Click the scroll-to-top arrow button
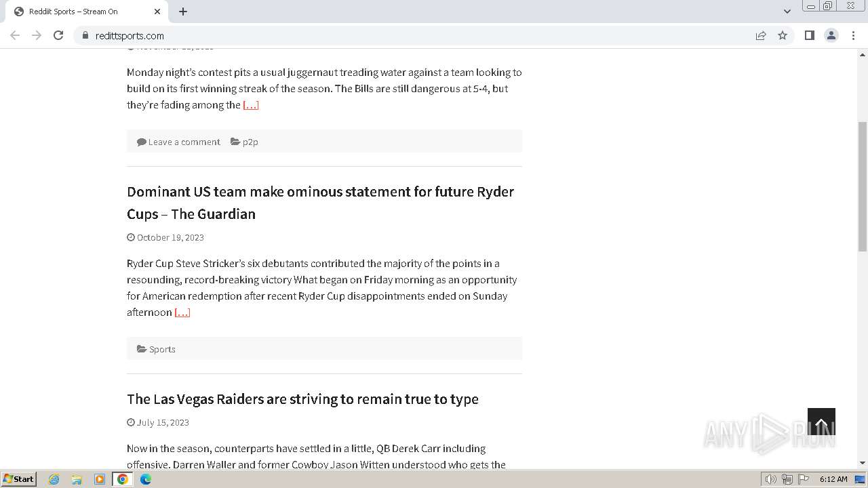The width and height of the screenshot is (868, 488). tap(821, 422)
